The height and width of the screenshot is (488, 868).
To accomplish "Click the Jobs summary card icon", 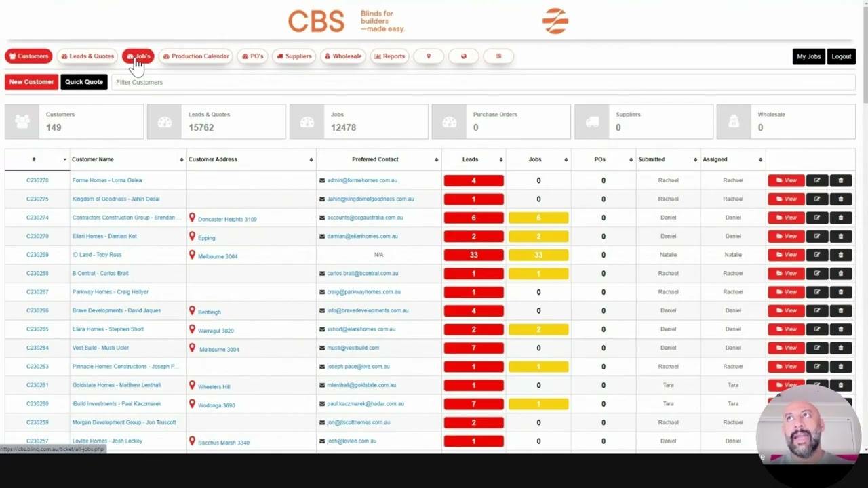I will coord(307,121).
